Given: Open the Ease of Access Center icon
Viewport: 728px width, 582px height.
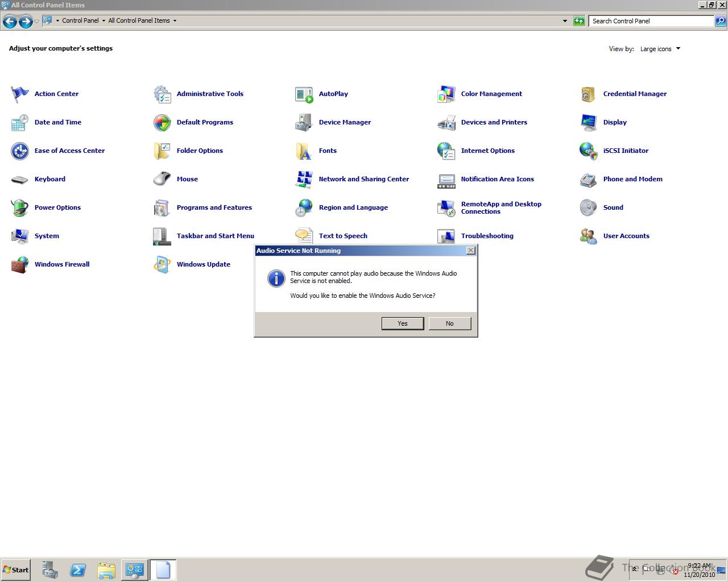Looking at the screenshot, I should pos(20,151).
